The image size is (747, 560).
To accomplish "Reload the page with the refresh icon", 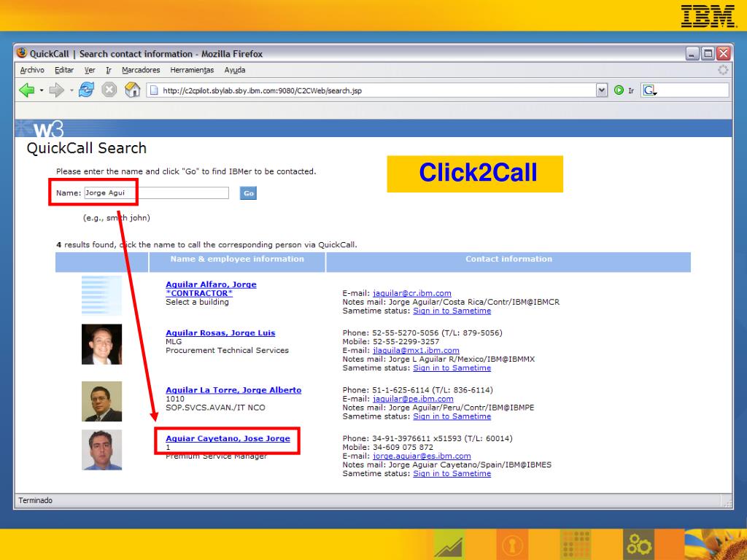I will [x=86, y=90].
